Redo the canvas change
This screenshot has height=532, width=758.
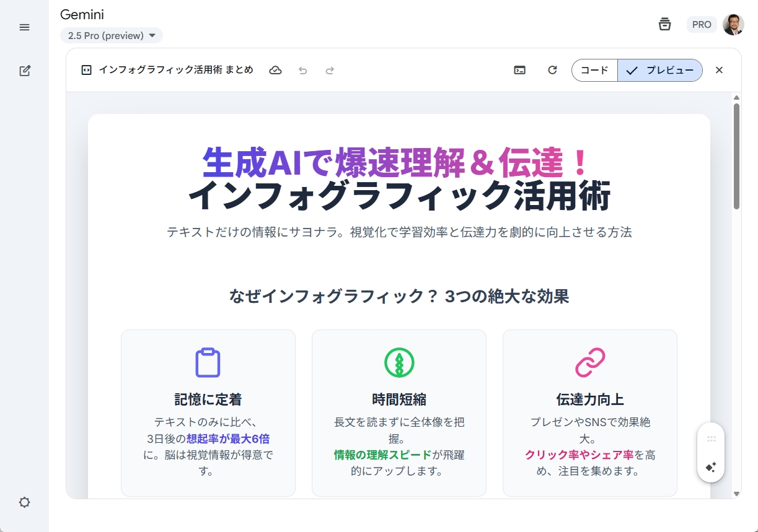pyautogui.click(x=330, y=71)
